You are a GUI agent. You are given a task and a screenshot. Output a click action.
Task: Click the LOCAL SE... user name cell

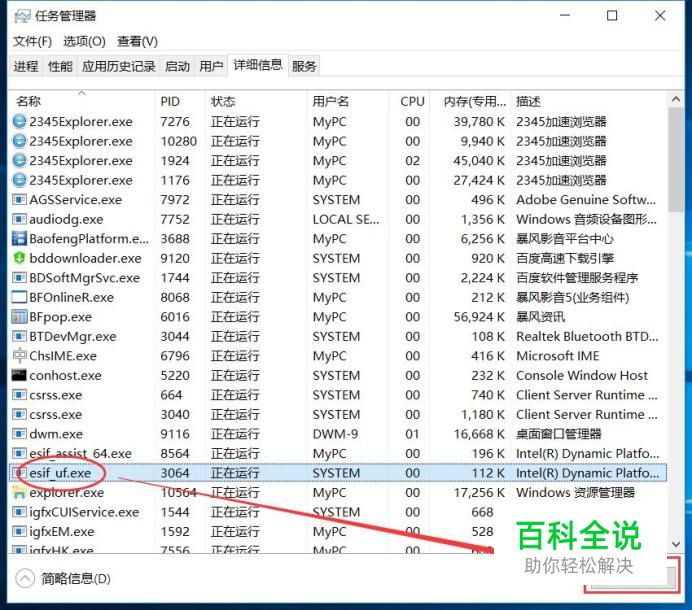coord(346,219)
